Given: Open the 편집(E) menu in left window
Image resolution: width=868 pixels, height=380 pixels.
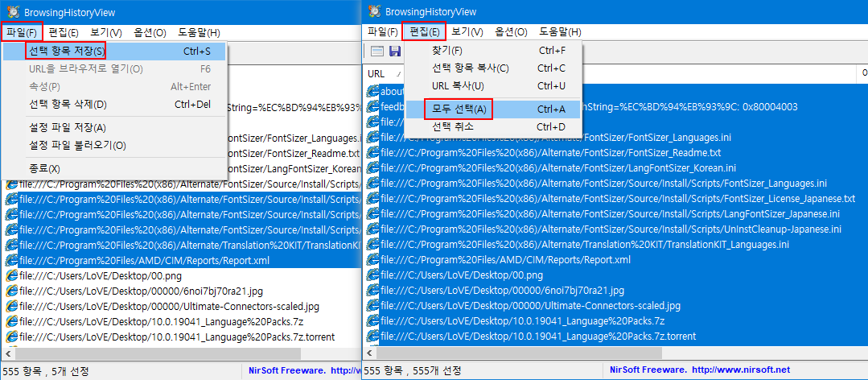Looking at the screenshot, I should point(64,32).
